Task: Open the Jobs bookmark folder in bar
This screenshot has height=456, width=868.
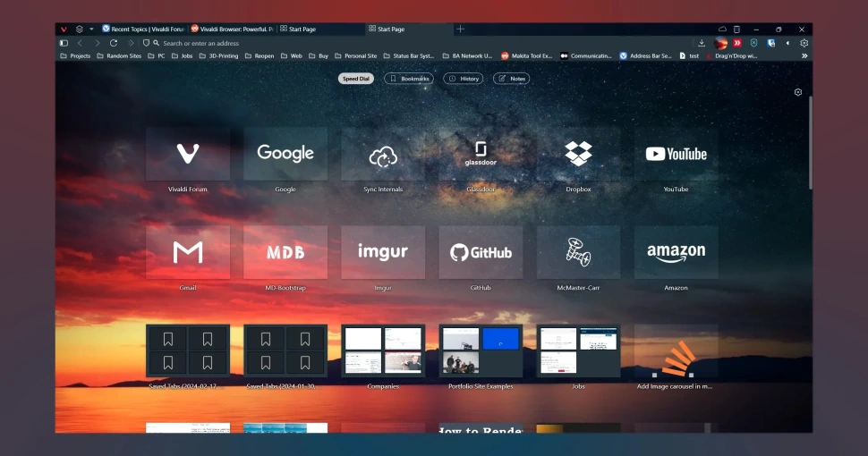Action: coord(183,56)
